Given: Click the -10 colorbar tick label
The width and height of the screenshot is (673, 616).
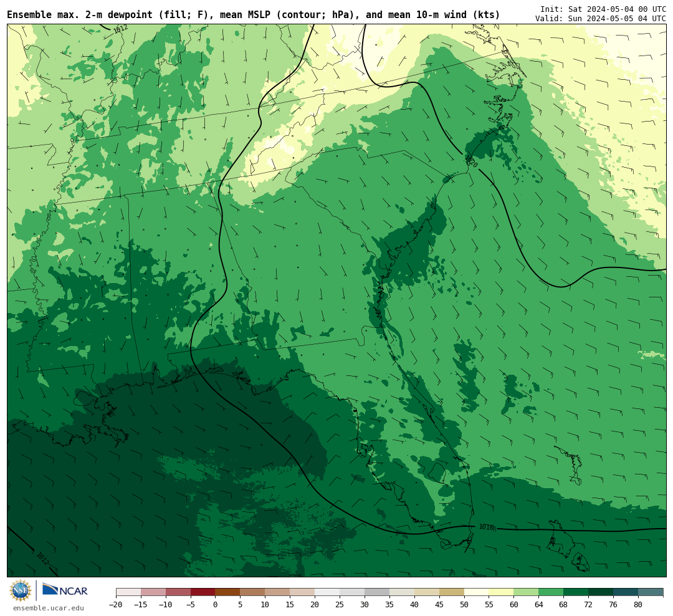Looking at the screenshot, I should [x=166, y=604].
